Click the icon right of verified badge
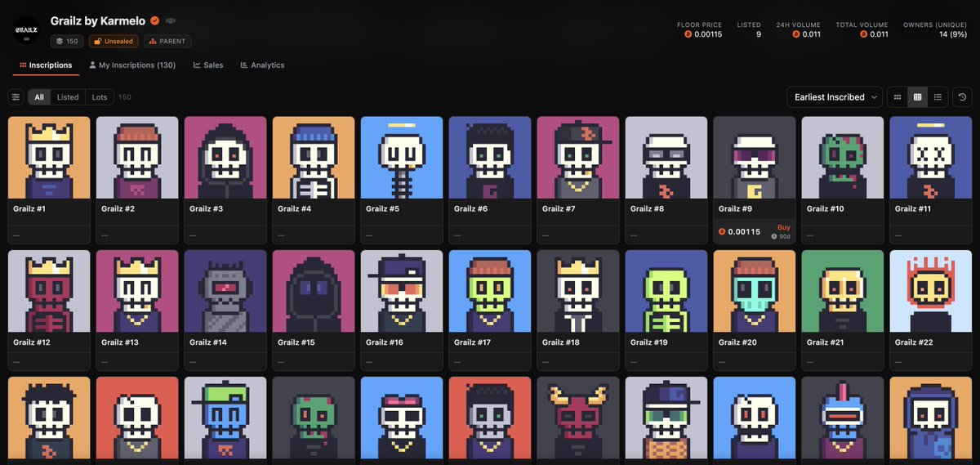980x465 pixels. [170, 20]
